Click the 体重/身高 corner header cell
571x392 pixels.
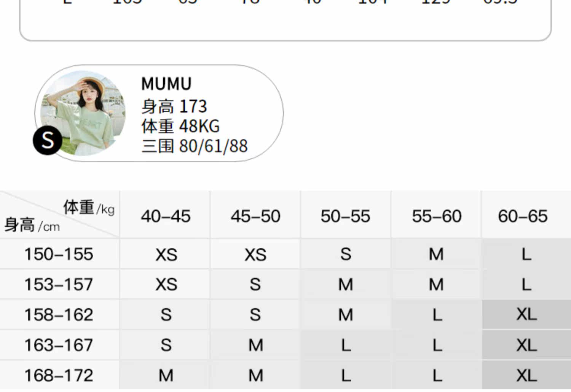[x=59, y=215]
